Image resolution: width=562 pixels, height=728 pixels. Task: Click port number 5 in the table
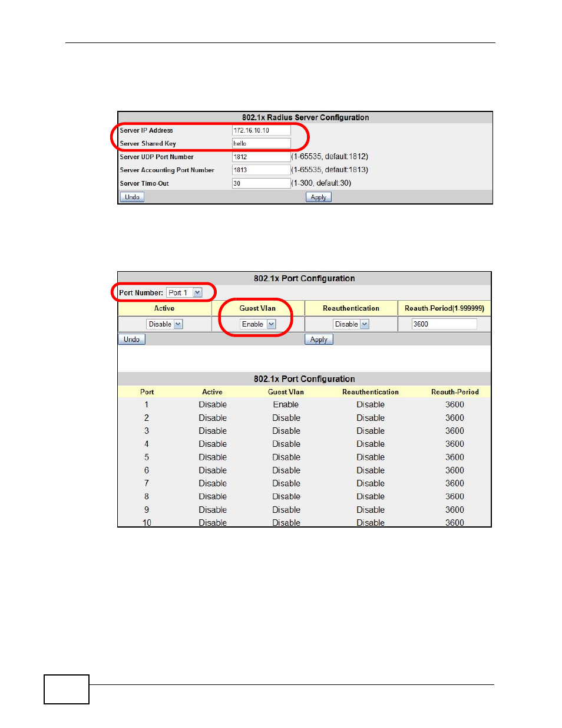coord(147,457)
